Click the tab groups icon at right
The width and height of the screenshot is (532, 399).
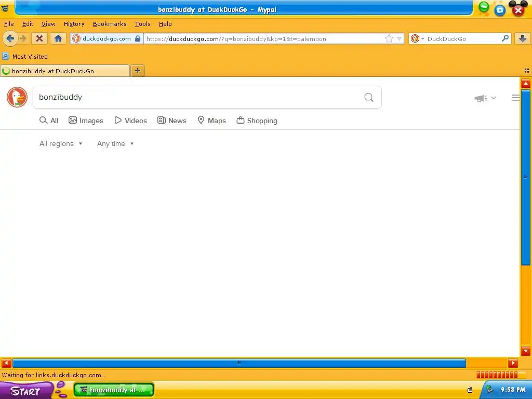pos(527,71)
